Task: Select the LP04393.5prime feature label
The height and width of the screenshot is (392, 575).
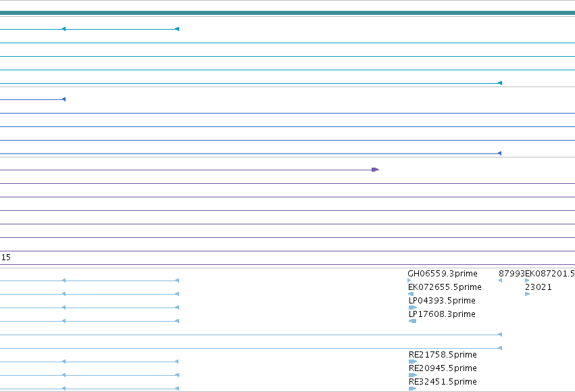Action: coord(442,301)
